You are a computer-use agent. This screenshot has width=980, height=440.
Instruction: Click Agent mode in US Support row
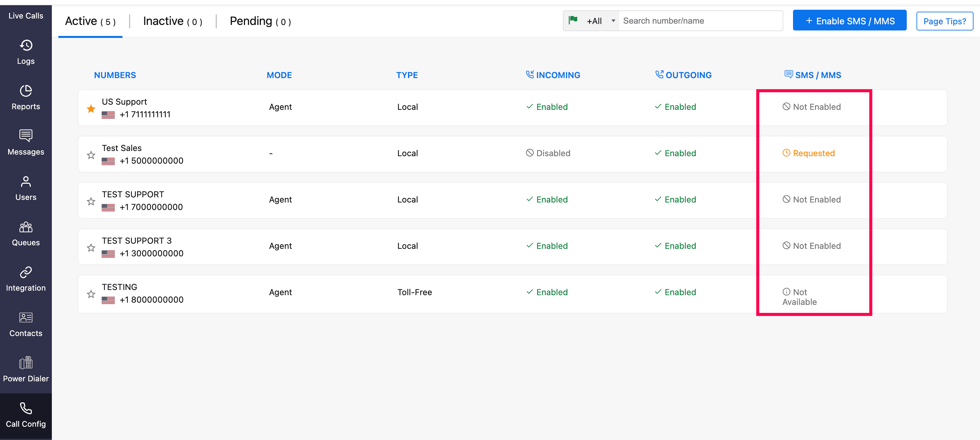coord(280,107)
